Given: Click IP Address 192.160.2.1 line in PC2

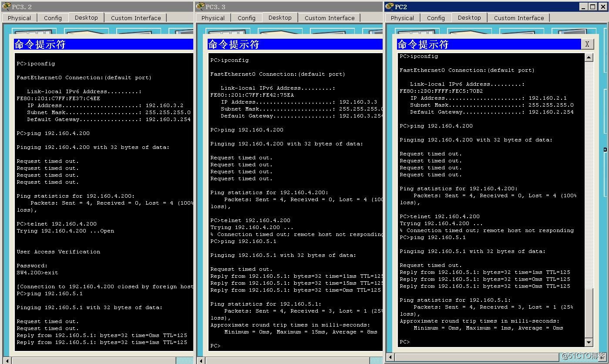Looking at the screenshot, I should tap(488, 98).
